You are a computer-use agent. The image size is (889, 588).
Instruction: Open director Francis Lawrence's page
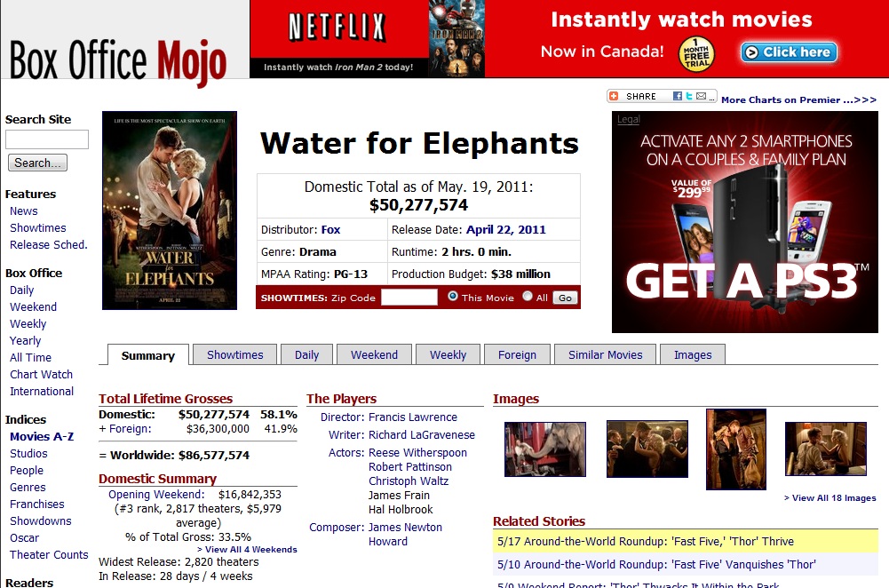[x=413, y=417]
